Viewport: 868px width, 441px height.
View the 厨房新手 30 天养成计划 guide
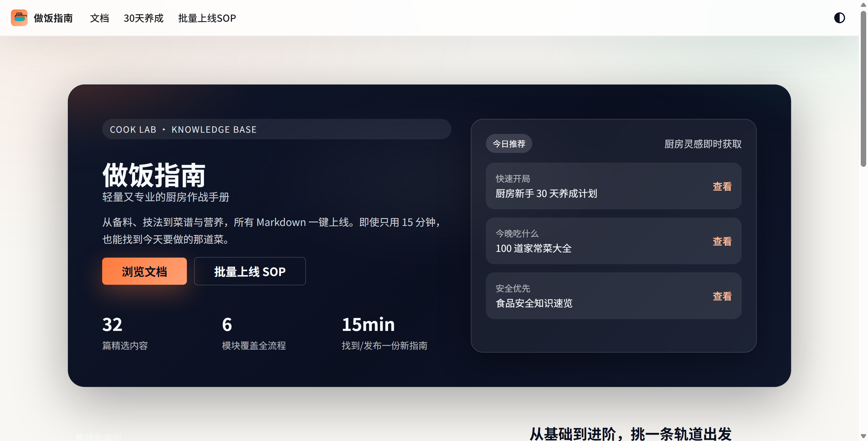point(722,186)
